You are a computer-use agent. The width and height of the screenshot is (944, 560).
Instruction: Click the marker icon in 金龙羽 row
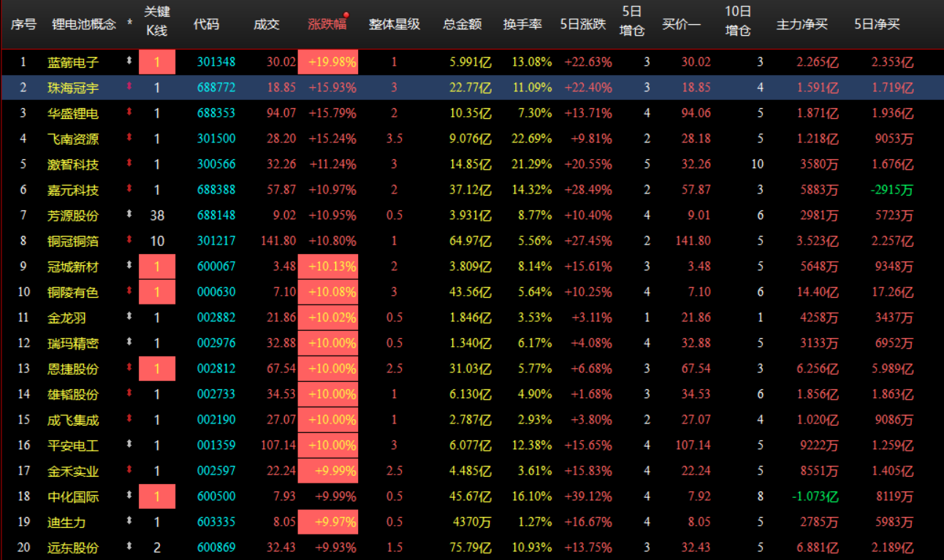coord(129,317)
